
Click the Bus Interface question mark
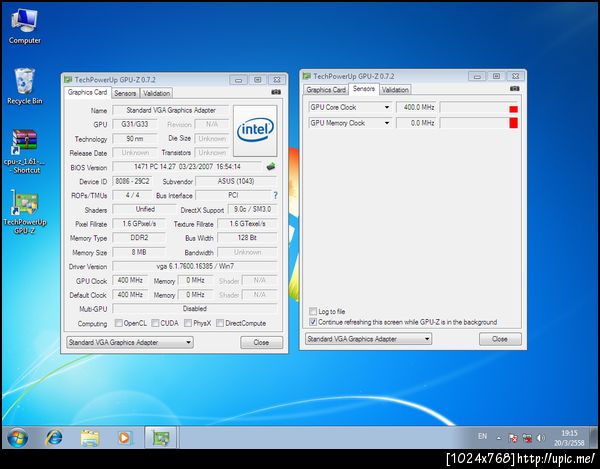275,195
